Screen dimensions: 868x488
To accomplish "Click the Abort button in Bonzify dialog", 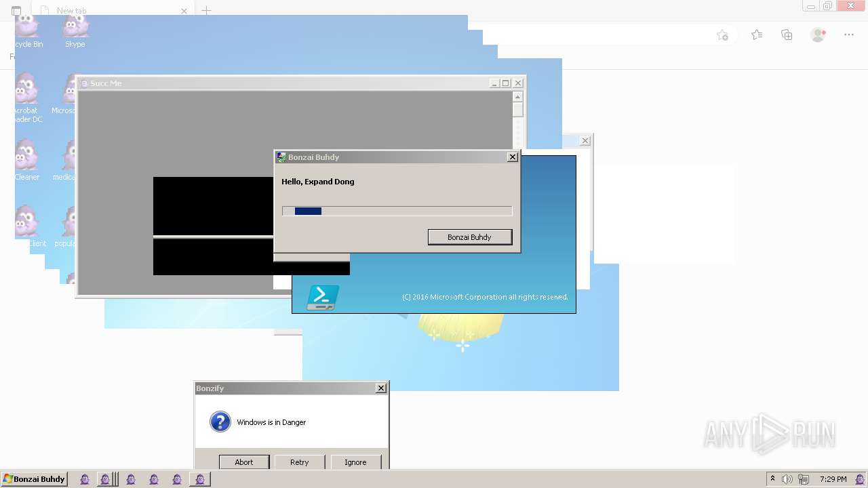I will pos(244,462).
